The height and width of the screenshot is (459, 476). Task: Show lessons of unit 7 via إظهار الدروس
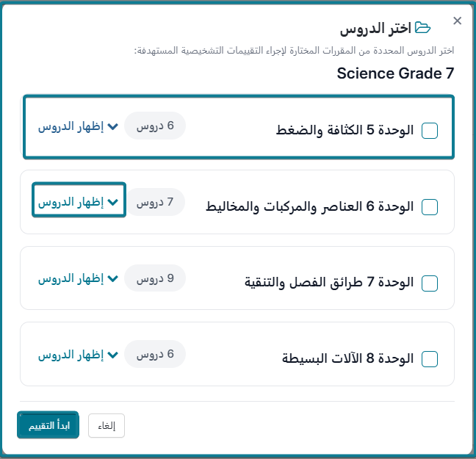point(79,278)
